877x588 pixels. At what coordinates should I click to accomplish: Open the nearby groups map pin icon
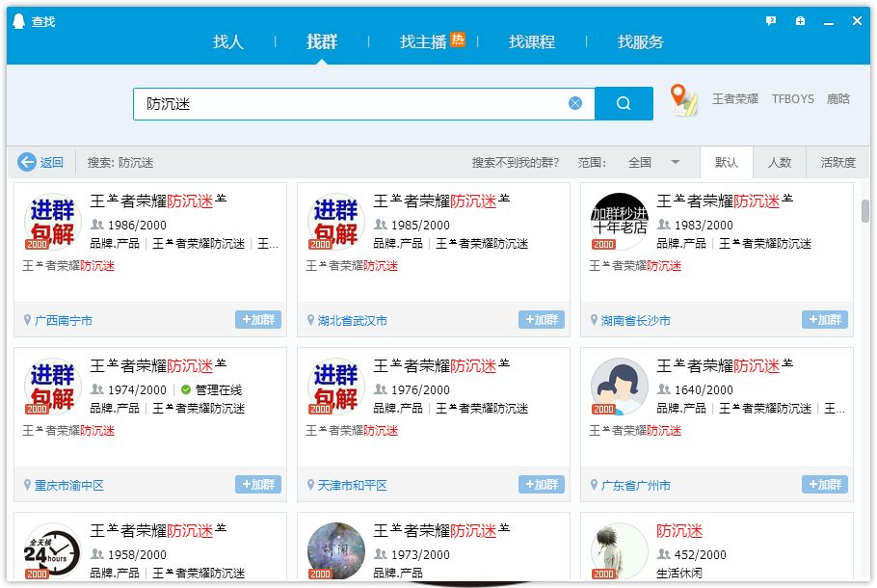coord(683,99)
